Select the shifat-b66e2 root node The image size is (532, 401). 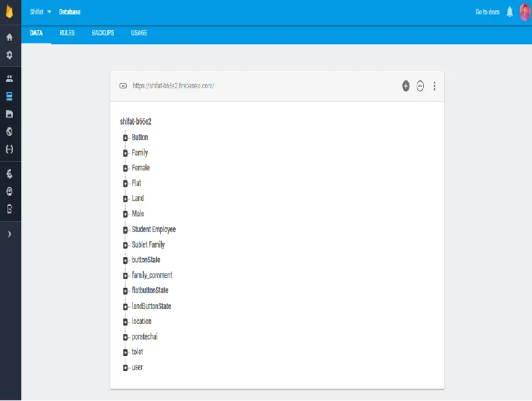tap(136, 122)
